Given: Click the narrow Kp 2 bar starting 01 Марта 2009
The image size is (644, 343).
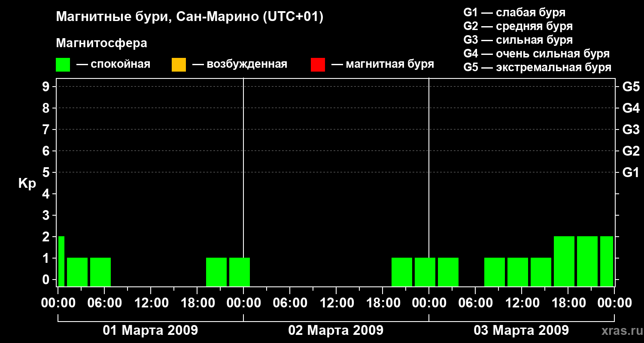Looking at the screenshot, I should (61, 261).
